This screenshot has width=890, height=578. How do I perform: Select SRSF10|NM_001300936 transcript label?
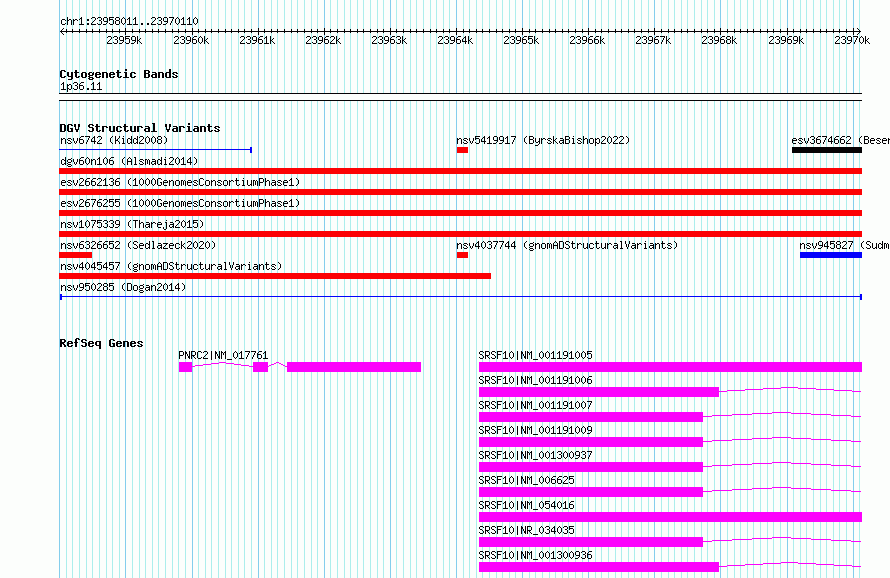click(x=535, y=555)
